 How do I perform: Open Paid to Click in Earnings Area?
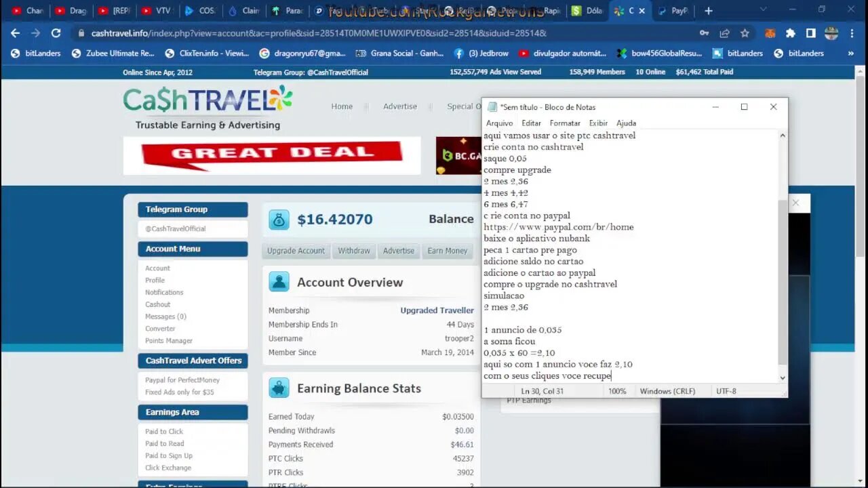point(164,431)
